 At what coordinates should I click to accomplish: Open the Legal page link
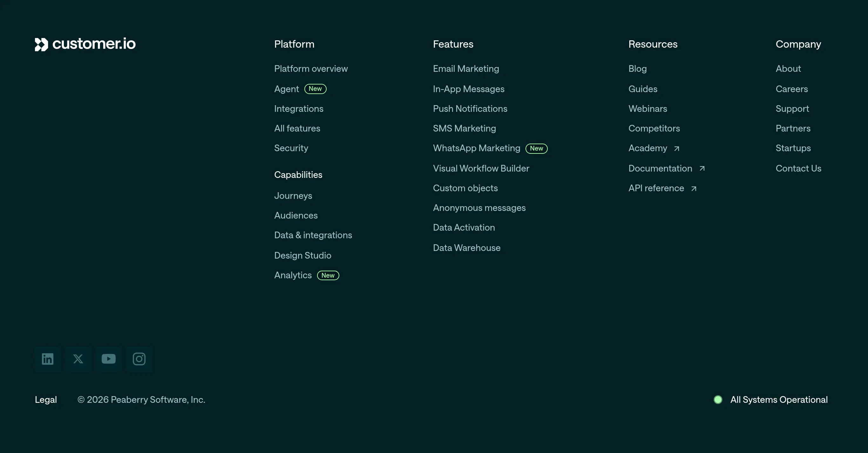click(x=46, y=399)
